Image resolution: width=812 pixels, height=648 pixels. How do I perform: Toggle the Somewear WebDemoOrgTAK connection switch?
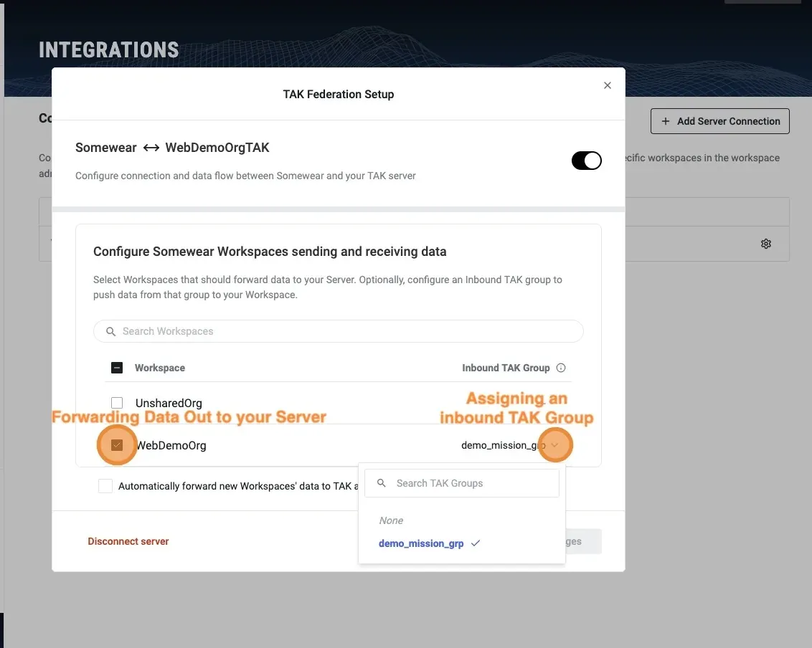586,161
